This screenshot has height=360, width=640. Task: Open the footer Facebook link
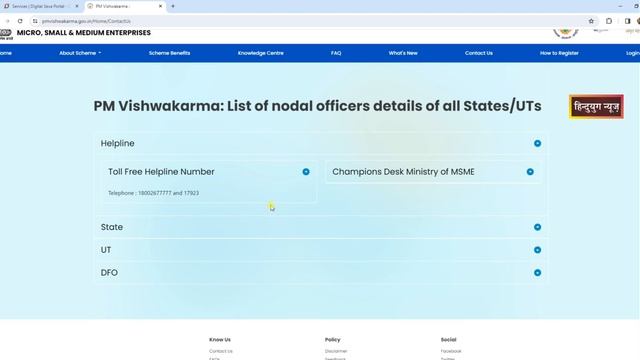451,351
